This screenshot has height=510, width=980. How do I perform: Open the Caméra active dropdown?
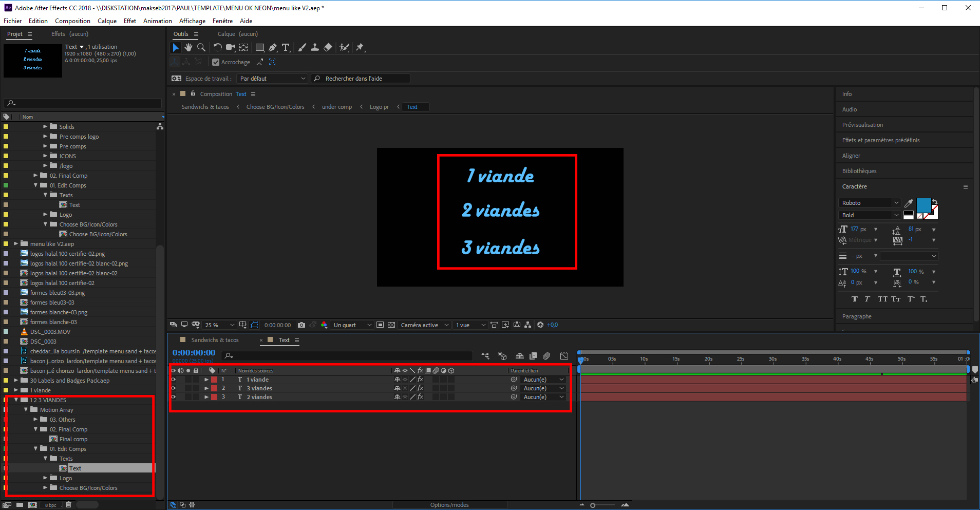425,325
